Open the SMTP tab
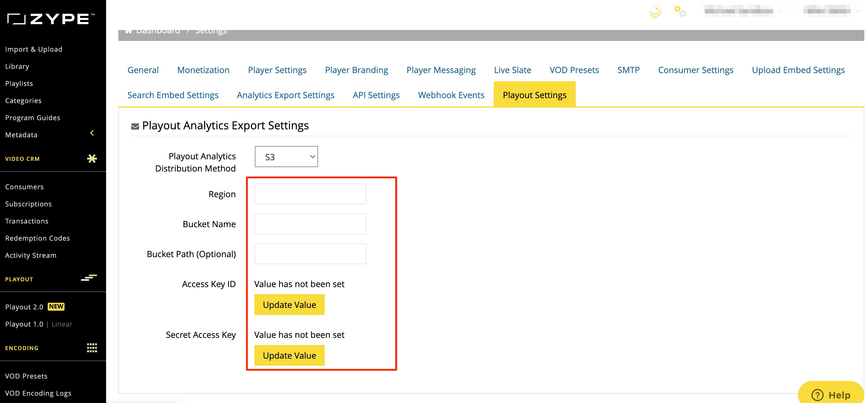 tap(628, 70)
